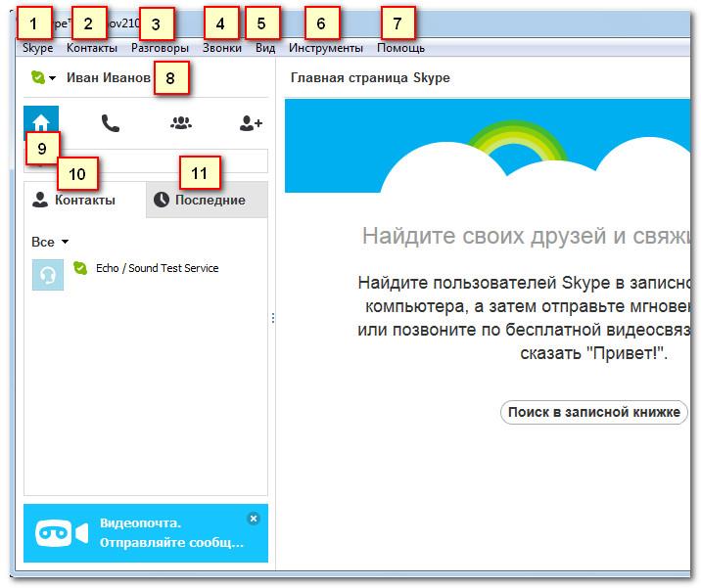Open the Инструменты menu

(325, 48)
